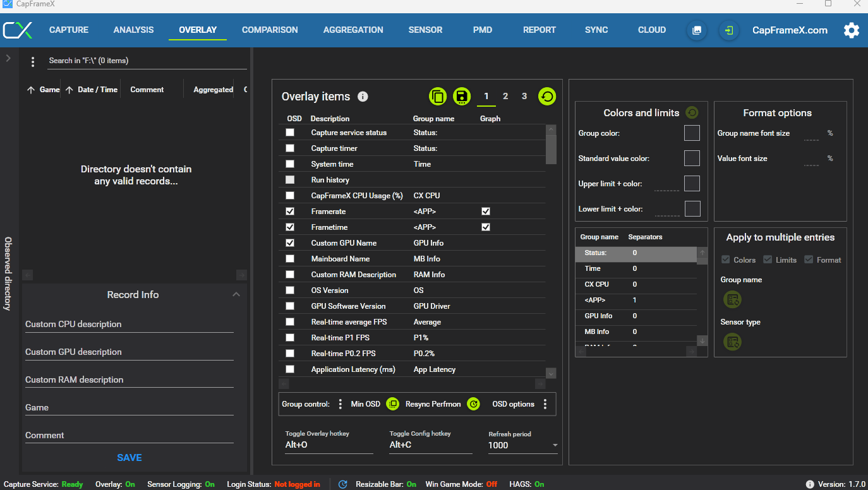
Task: Open the PMD tab
Action: point(483,30)
